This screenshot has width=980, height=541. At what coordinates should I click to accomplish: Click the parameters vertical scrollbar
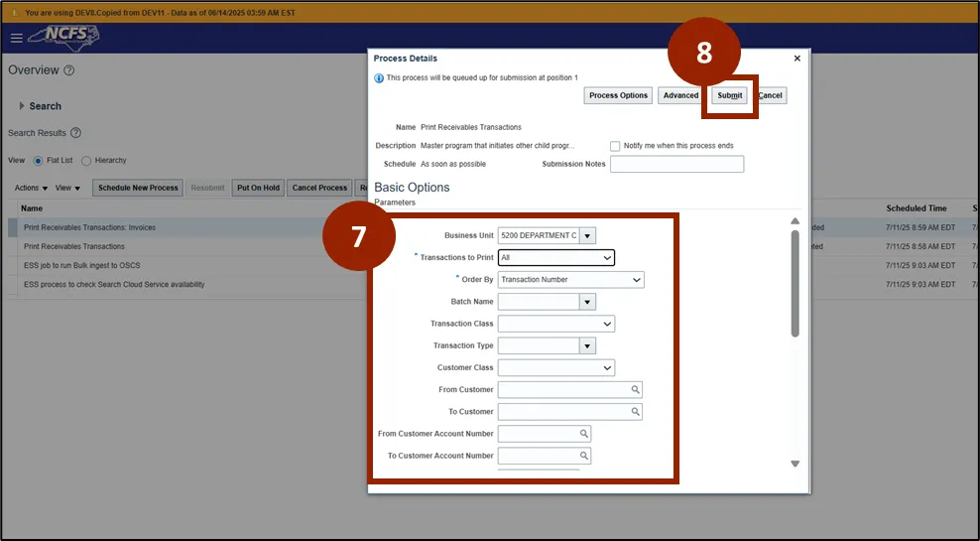[x=795, y=283]
